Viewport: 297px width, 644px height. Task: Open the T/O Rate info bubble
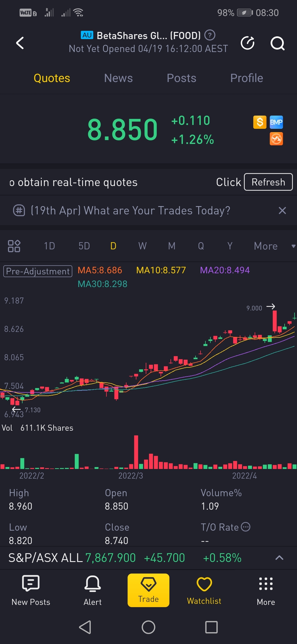(x=246, y=527)
